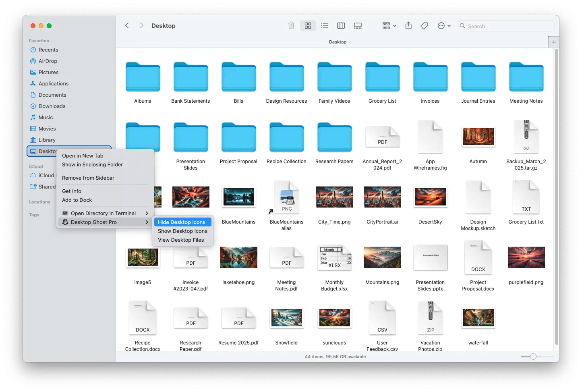Open the more actions ellipsis dropdown

tap(444, 26)
